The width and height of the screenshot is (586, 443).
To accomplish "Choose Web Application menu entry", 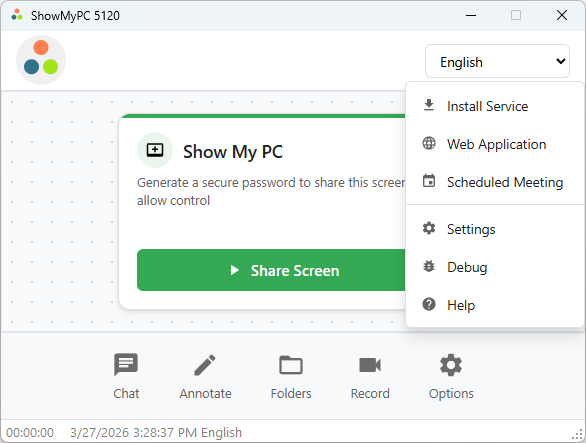I will [x=495, y=144].
